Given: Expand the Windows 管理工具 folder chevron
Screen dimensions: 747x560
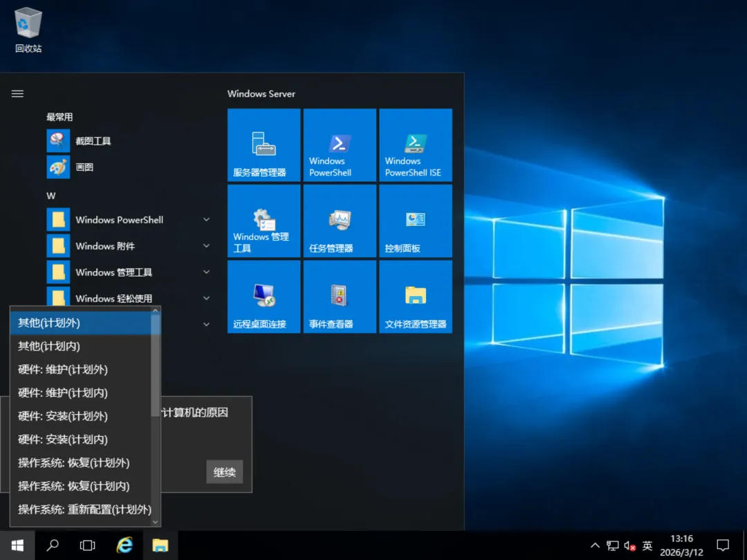Looking at the screenshot, I should [x=206, y=272].
